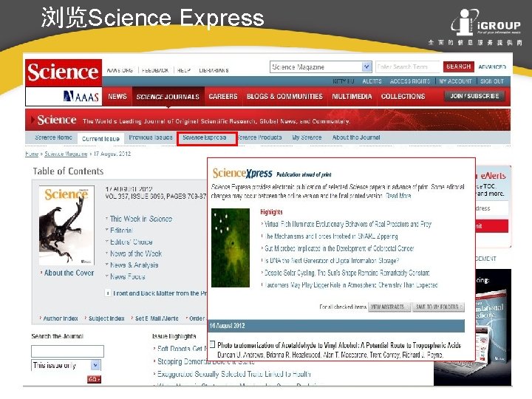Click the VIEW ABSTRACTS button

click(389, 307)
